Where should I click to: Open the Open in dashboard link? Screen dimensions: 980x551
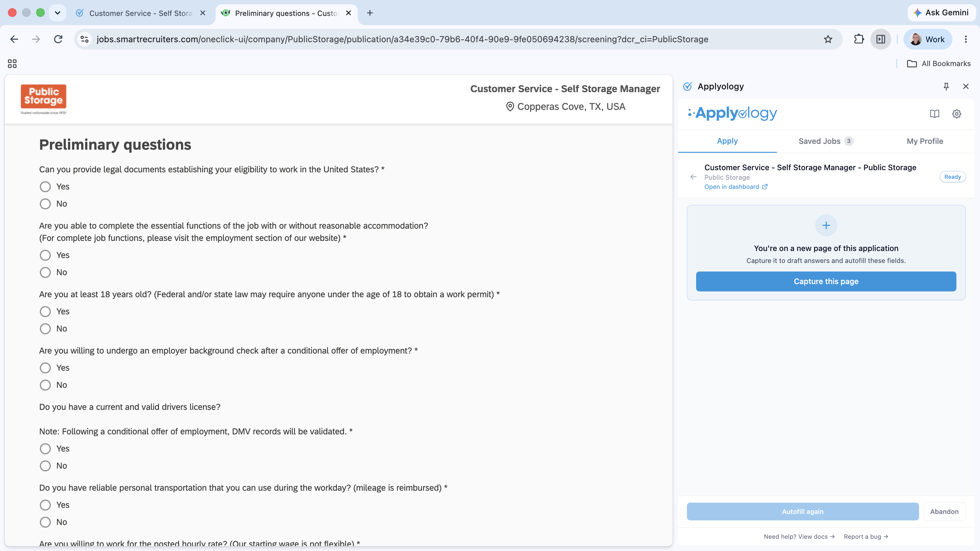[736, 187]
